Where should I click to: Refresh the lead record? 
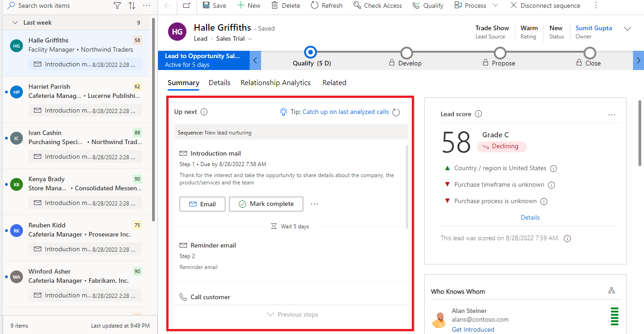pos(326,5)
